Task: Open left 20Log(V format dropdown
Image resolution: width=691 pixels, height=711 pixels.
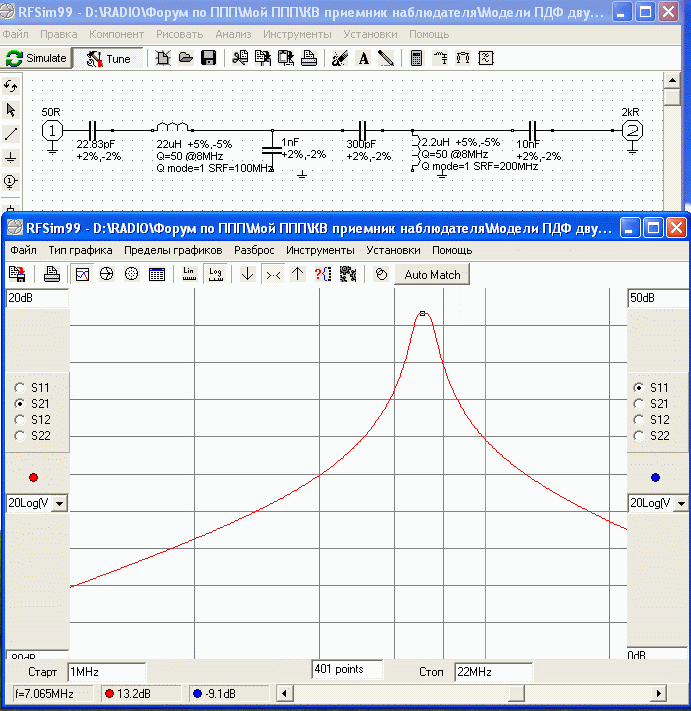Action: 59,503
